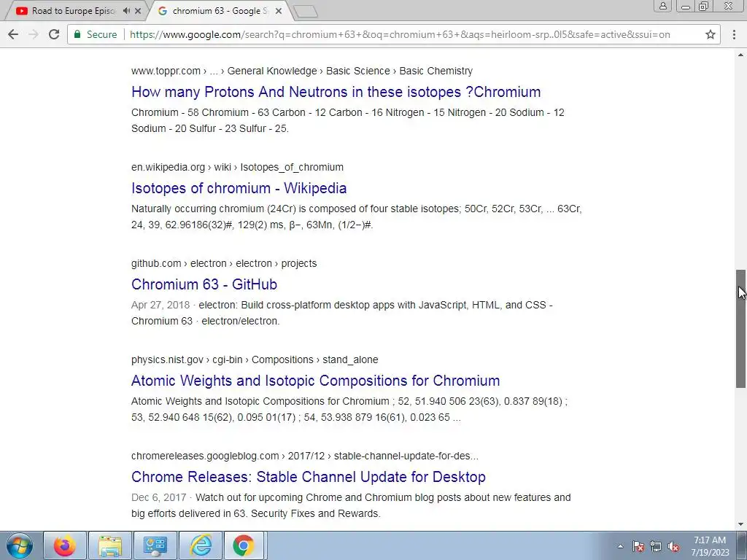Viewport: 747px width, 560px height.
Task: Click the URL in the address bar
Action: tap(400, 34)
